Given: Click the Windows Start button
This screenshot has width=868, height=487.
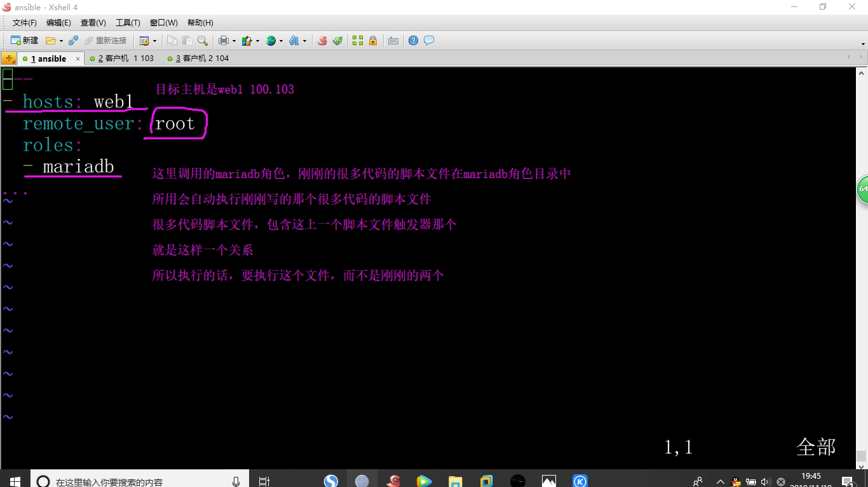Looking at the screenshot, I should tap(15, 481).
